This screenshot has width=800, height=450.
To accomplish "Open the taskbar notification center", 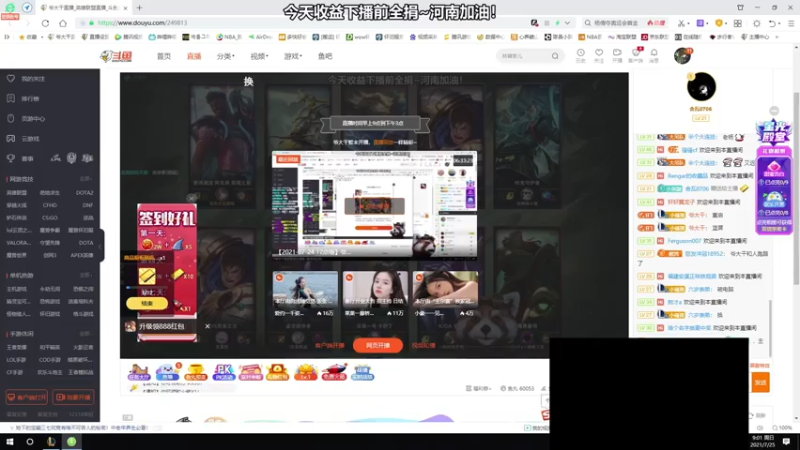I will coord(786,442).
